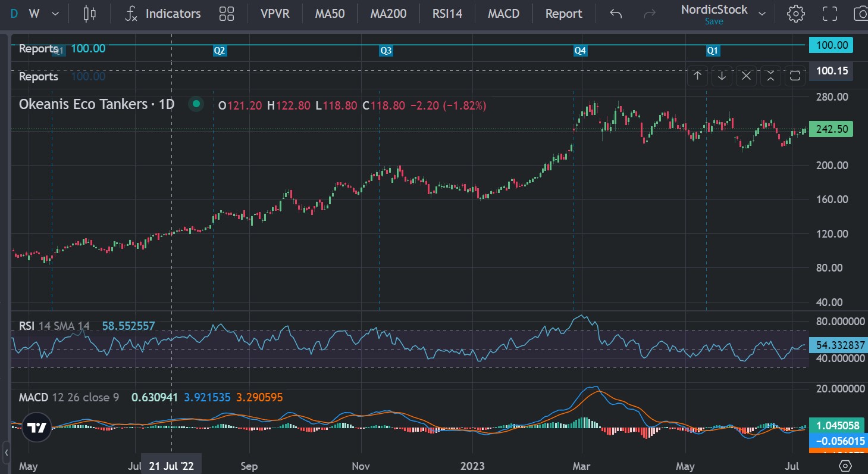Click the Report toolbar button

point(563,13)
